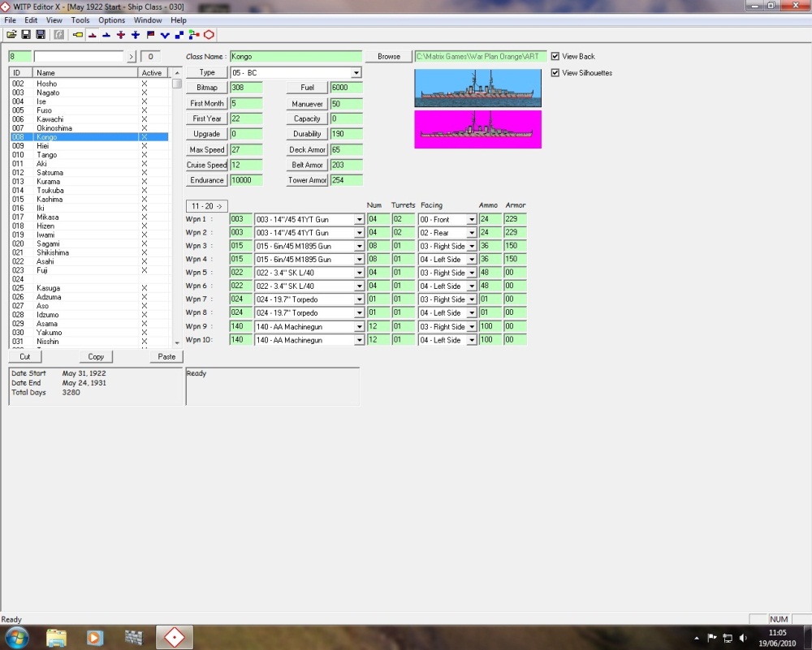
Task: Open the Tools menu
Action: point(80,20)
